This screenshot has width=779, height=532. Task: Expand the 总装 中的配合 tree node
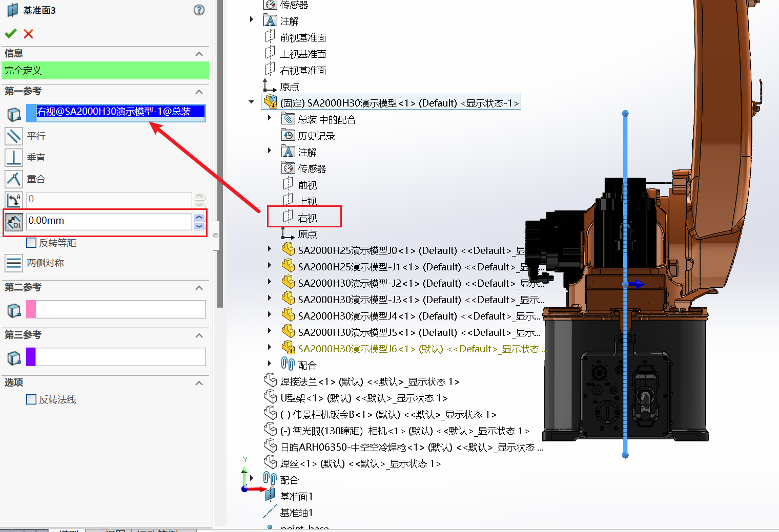[270, 118]
